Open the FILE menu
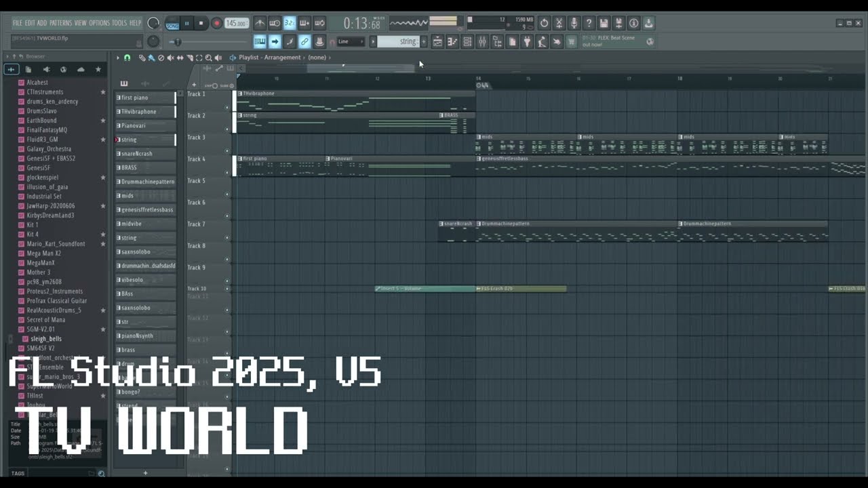Screen dimensions: 868x488 (17, 23)
